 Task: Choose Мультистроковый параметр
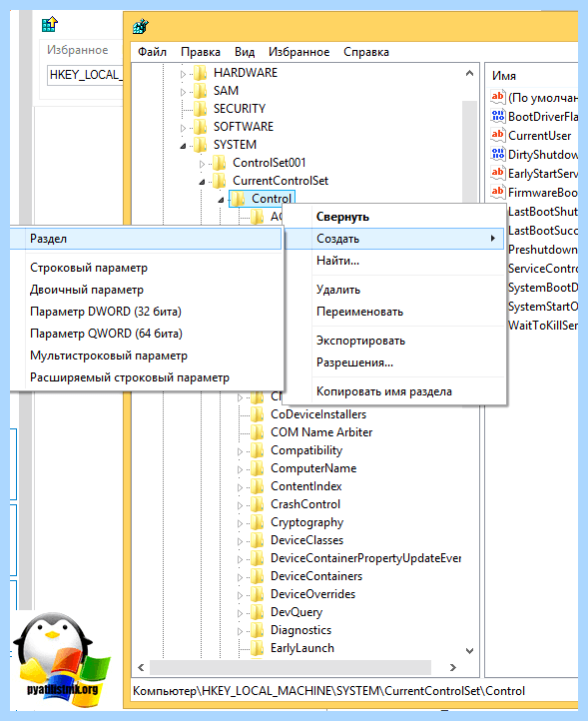click(146, 356)
